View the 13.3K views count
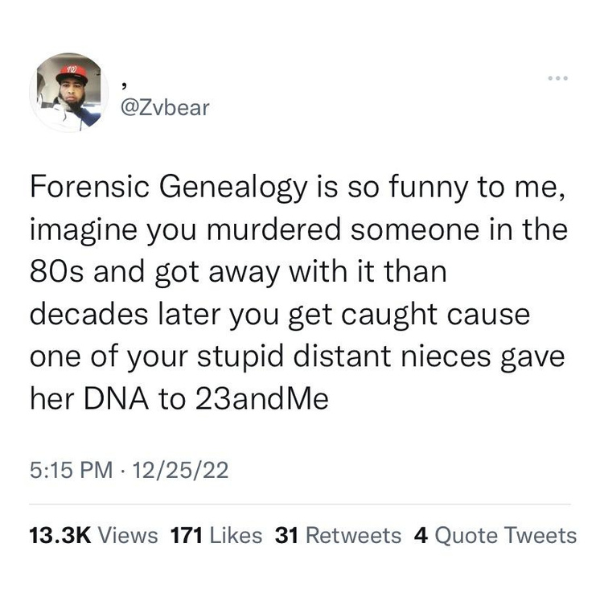Screen dimensions: 600x600 [60, 535]
